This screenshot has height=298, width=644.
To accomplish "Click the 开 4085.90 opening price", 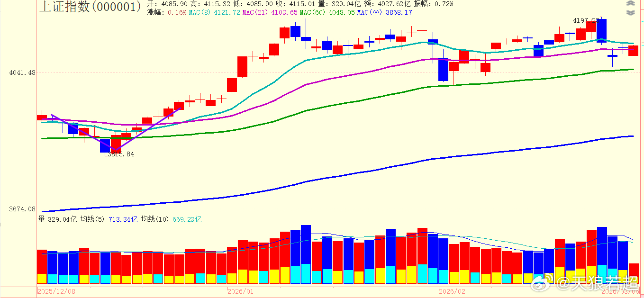I will 167,4.
